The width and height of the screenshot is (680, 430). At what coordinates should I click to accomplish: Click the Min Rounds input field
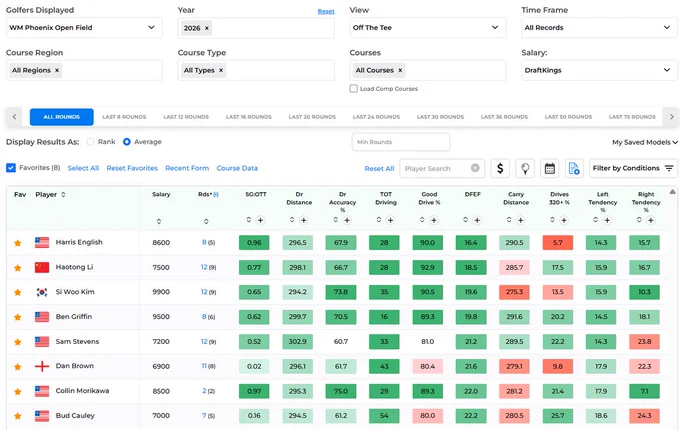[x=401, y=142]
